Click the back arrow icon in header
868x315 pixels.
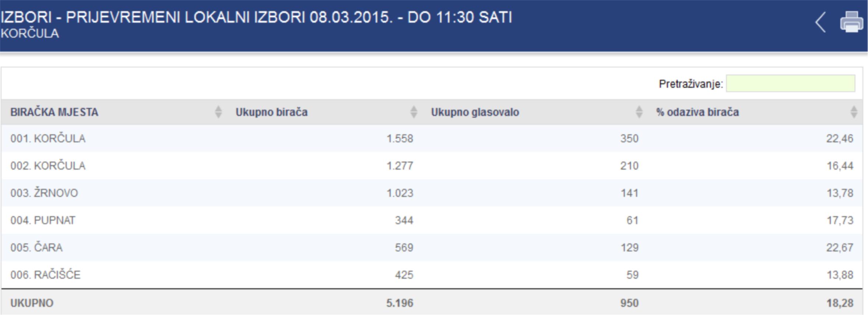820,22
